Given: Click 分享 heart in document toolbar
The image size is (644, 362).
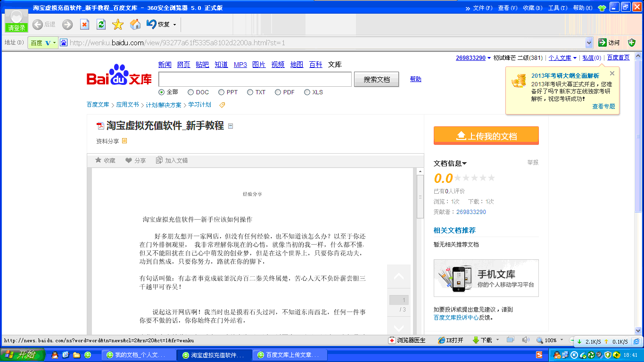Looking at the screenshot, I should tap(136, 160).
